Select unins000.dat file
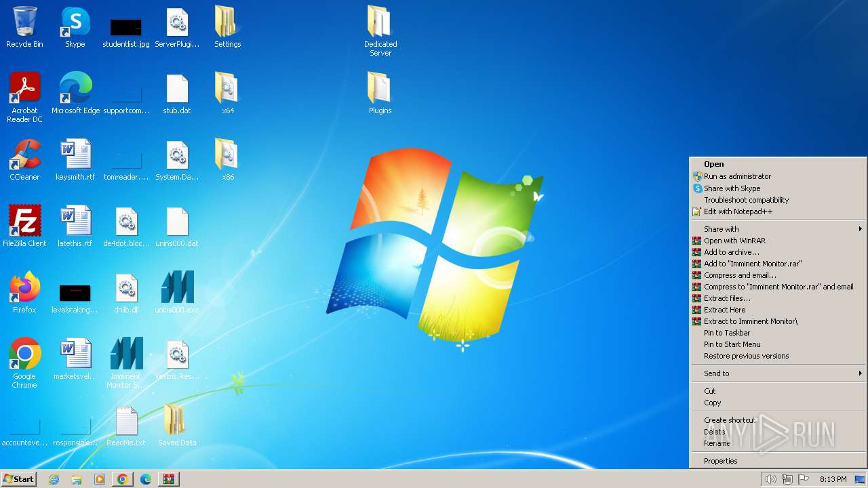 [177, 226]
